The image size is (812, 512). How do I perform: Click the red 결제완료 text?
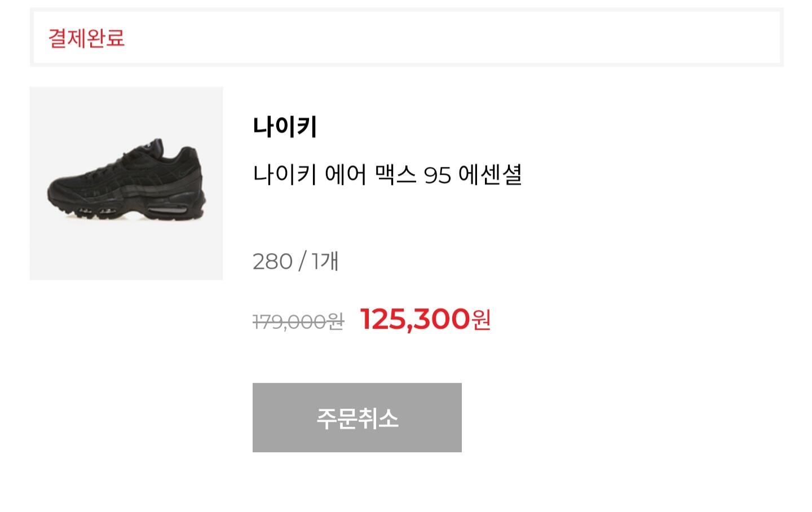click(86, 38)
